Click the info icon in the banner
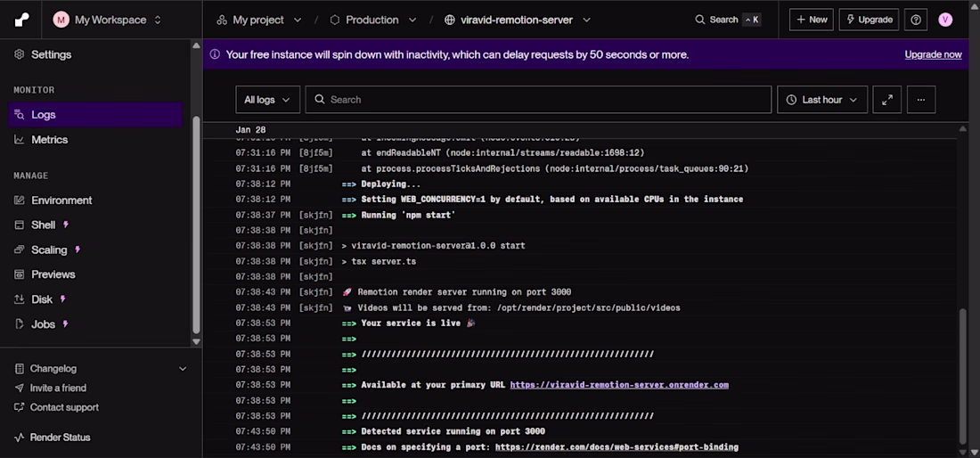This screenshot has height=458, width=980. 215,54
